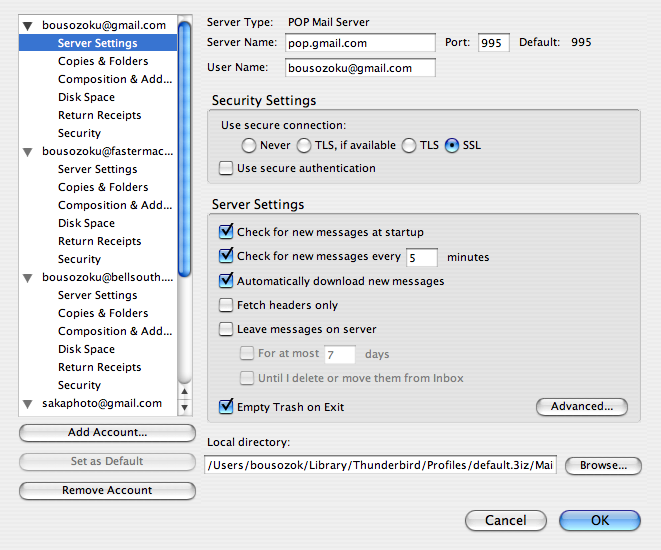Open Return Receipts under bousozoku@fastermac
The height and width of the screenshot is (550, 661).
[98, 241]
